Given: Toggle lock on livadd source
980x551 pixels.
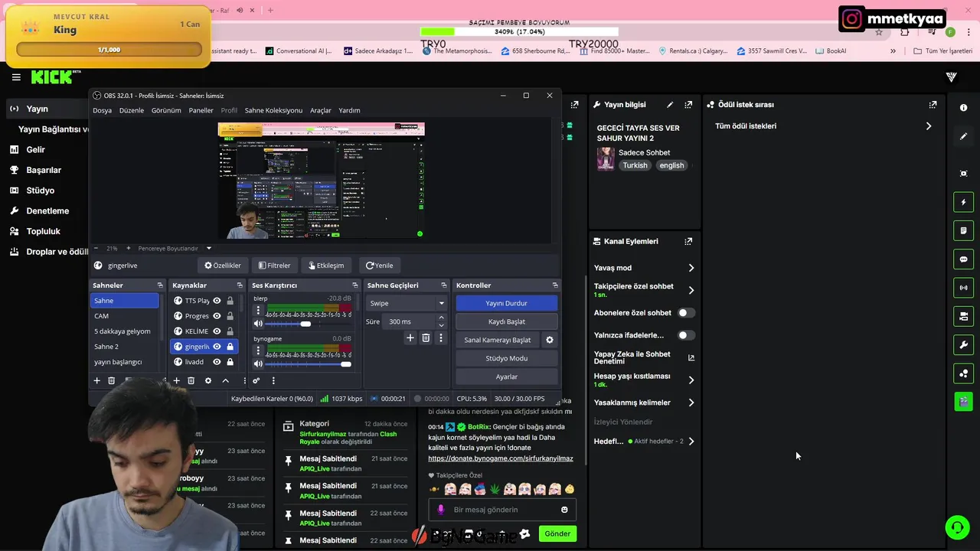Looking at the screenshot, I should [230, 362].
